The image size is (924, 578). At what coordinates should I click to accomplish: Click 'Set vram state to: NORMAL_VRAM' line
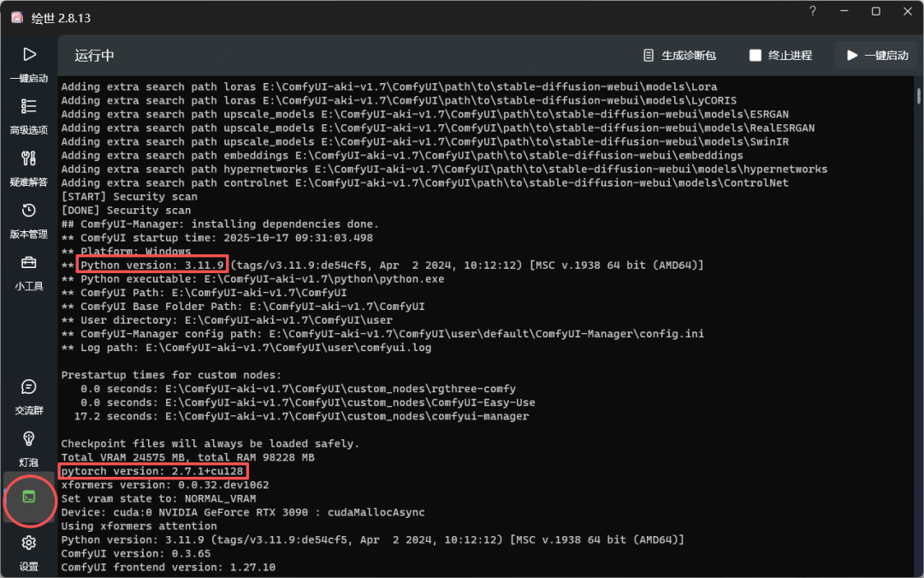(x=158, y=499)
